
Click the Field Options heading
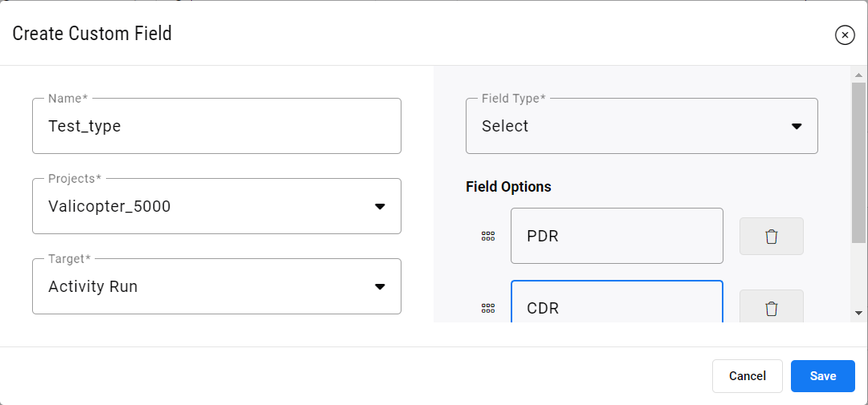[x=509, y=187]
